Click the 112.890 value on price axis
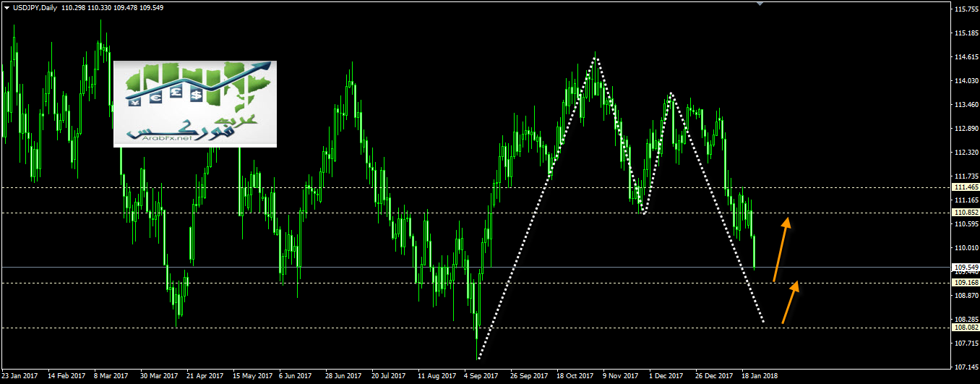Viewport: 980px width, 384px height. [966, 129]
